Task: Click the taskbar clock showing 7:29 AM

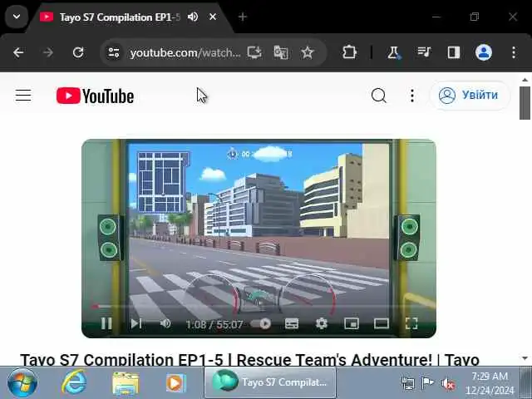Action: [490, 383]
